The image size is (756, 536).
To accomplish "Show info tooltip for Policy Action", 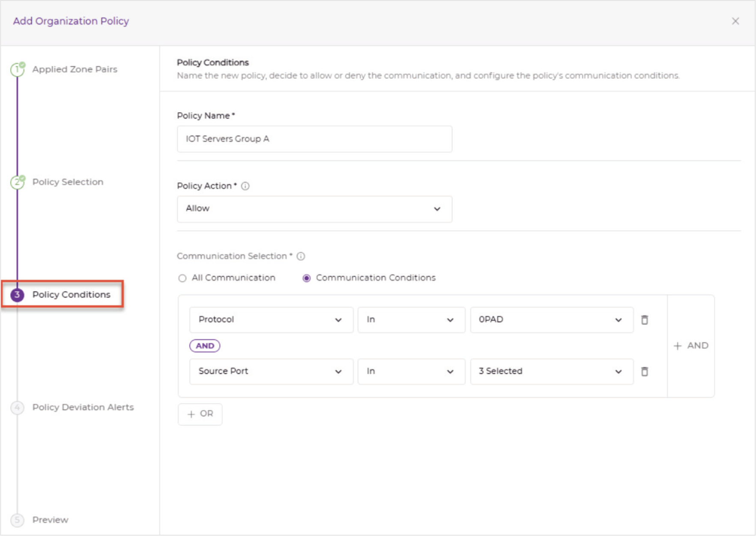I will [x=245, y=186].
